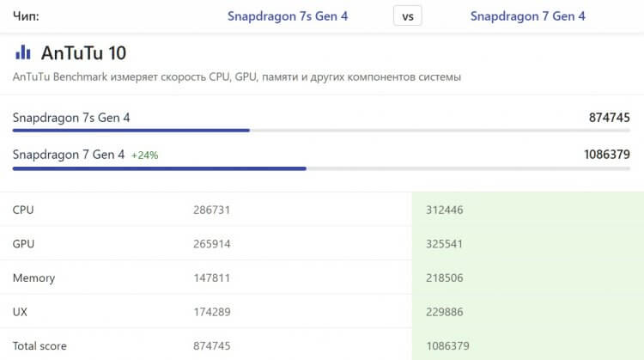Click the score value 1086379 beside the bar
This screenshot has height=360, width=644.
pos(606,155)
